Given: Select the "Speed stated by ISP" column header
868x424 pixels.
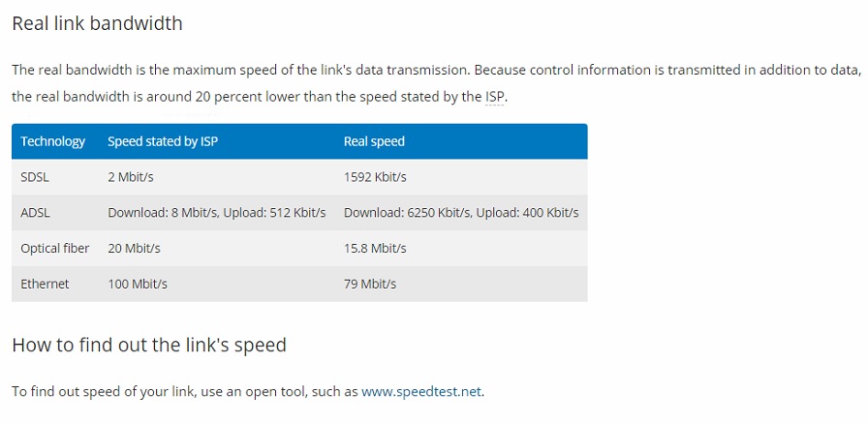Looking at the screenshot, I should [x=163, y=141].
